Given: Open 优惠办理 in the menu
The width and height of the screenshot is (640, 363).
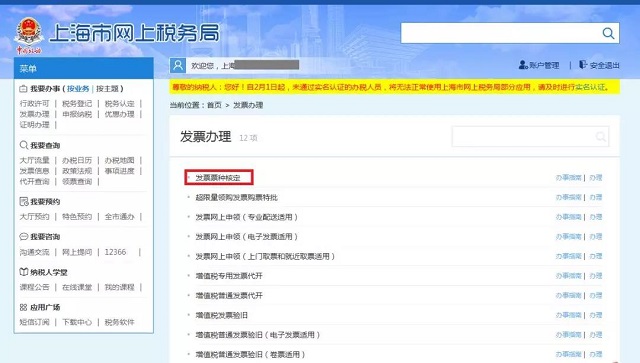Looking at the screenshot, I should 119,114.
